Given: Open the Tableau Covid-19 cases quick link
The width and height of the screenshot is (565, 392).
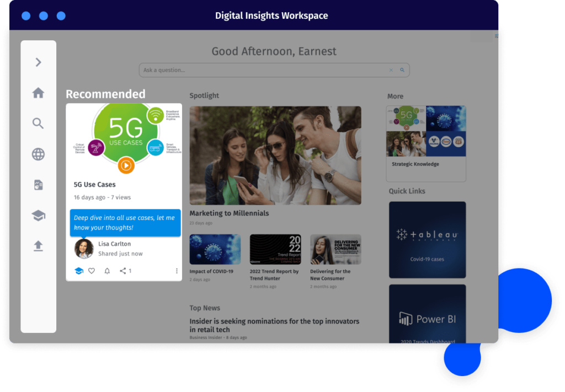Looking at the screenshot, I should pyautogui.click(x=428, y=240).
